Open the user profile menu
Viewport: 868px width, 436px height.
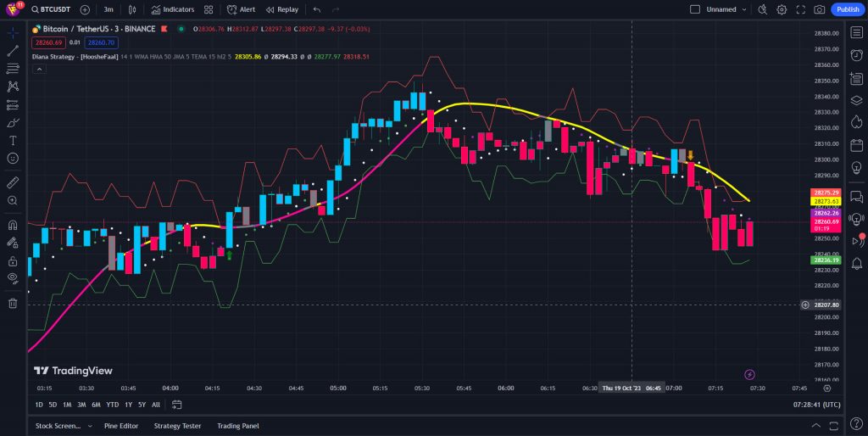(14, 8)
